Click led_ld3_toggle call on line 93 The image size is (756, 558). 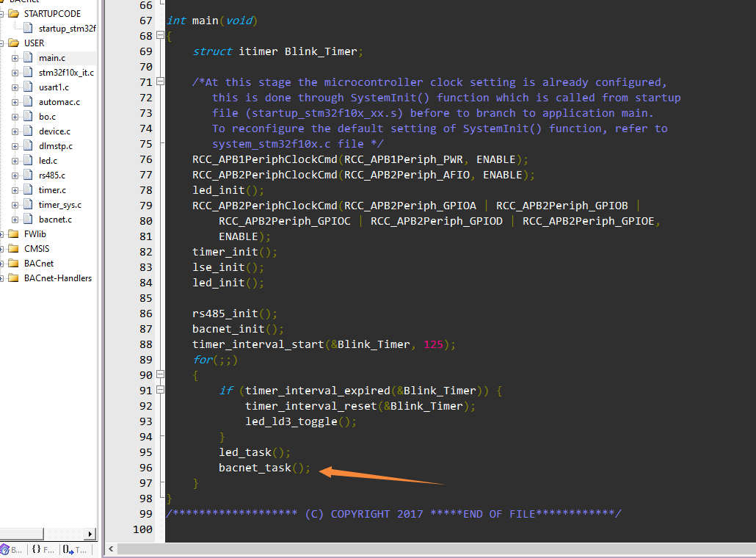[x=301, y=421]
